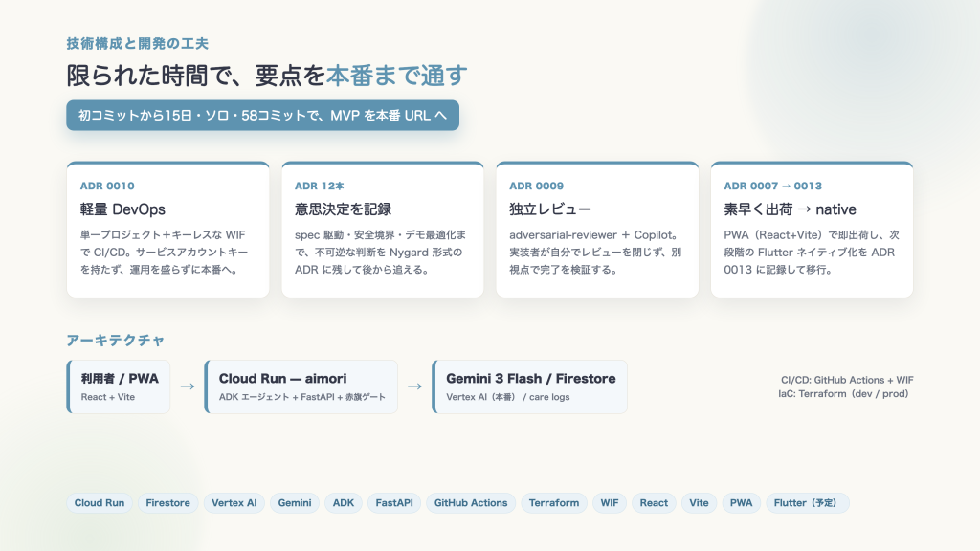The image size is (980, 551).
Task: Click the ADK tag chip
Action: [x=344, y=503]
